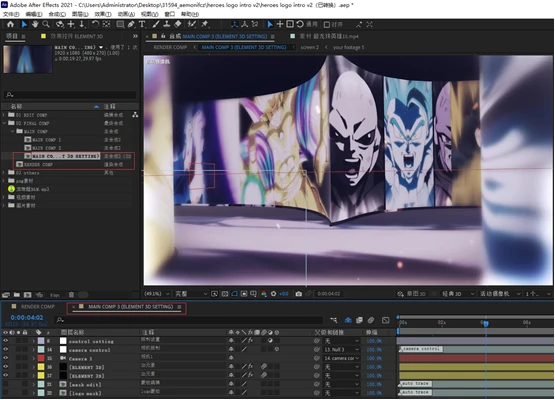Click the new folder icon in Project panel

tap(17, 295)
